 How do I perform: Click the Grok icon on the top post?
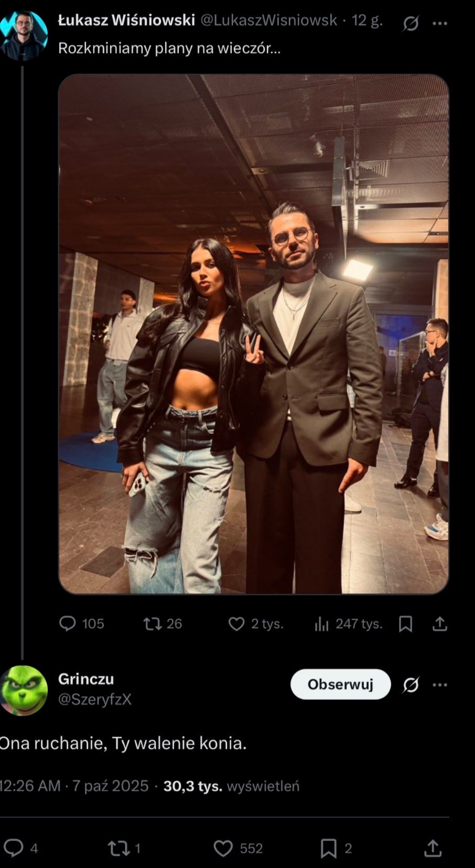tap(410, 23)
